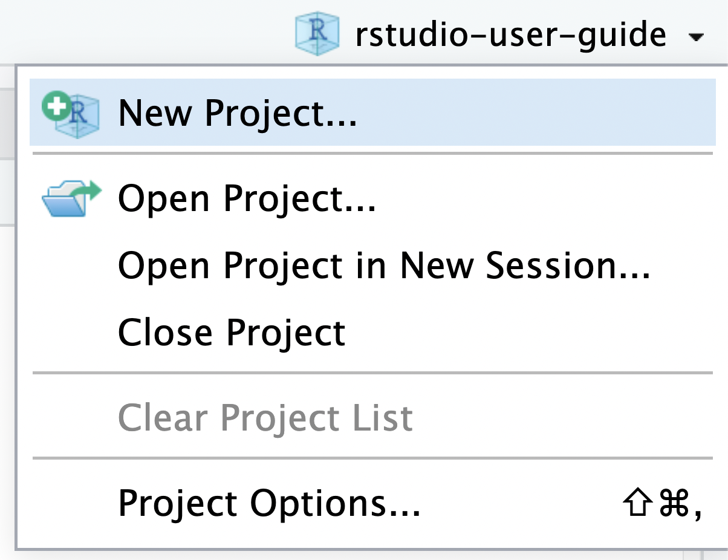The width and height of the screenshot is (728, 560).
Task: Click the R cube project icon in header
Action: [316, 33]
